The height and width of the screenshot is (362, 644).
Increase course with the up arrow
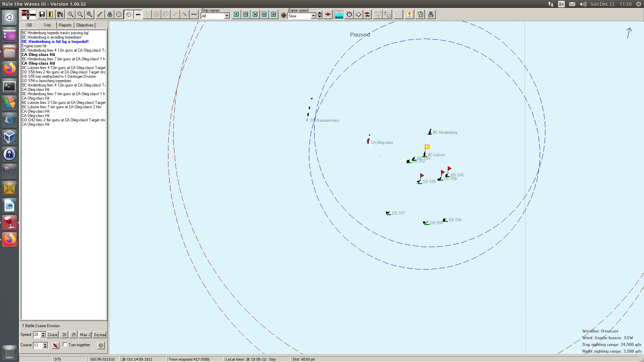coord(45,344)
